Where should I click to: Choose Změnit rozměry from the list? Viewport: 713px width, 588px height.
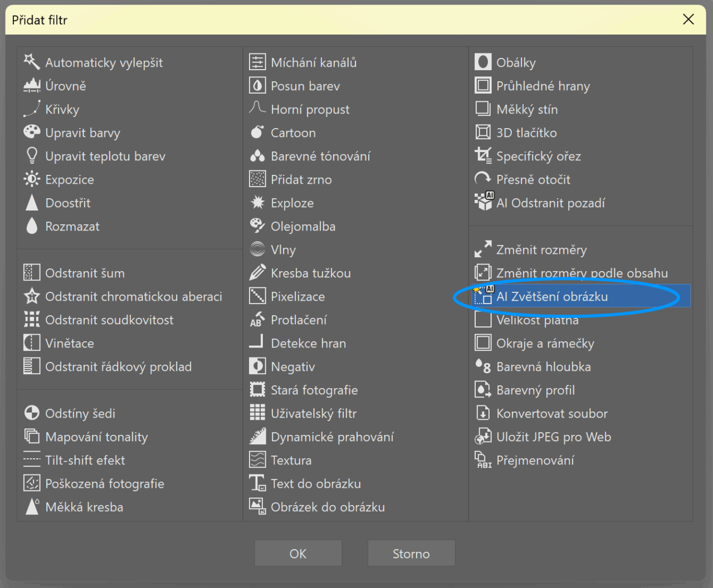[x=541, y=249]
